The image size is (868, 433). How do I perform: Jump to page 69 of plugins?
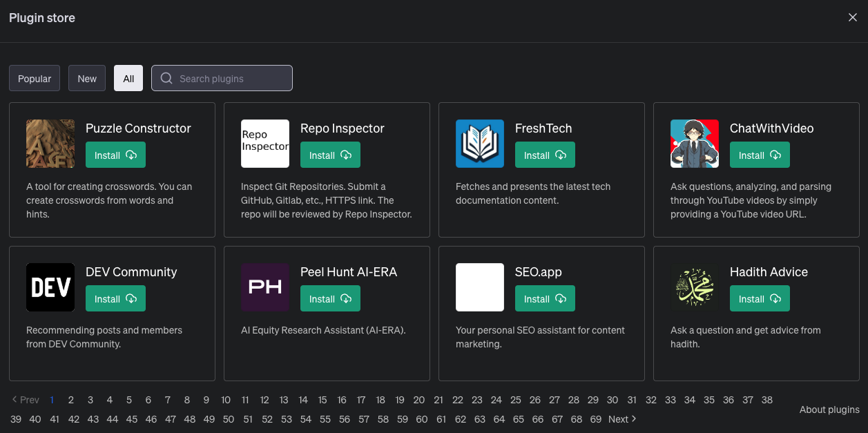[x=596, y=419]
